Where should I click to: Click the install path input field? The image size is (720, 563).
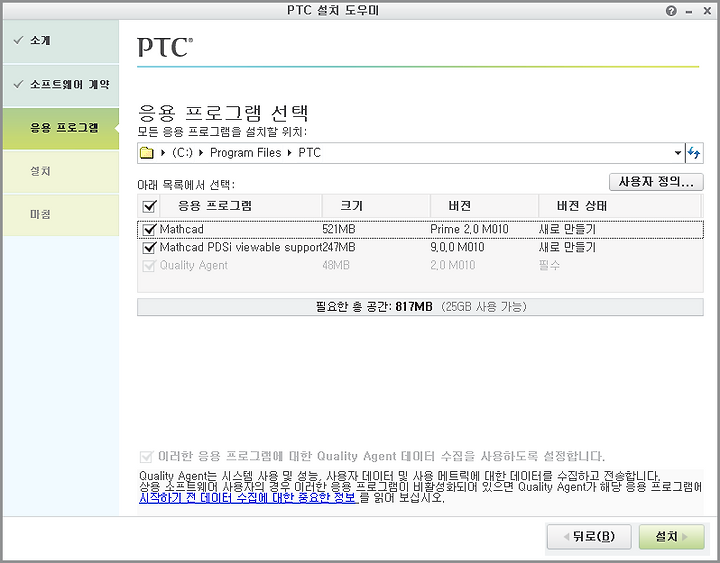tap(411, 152)
